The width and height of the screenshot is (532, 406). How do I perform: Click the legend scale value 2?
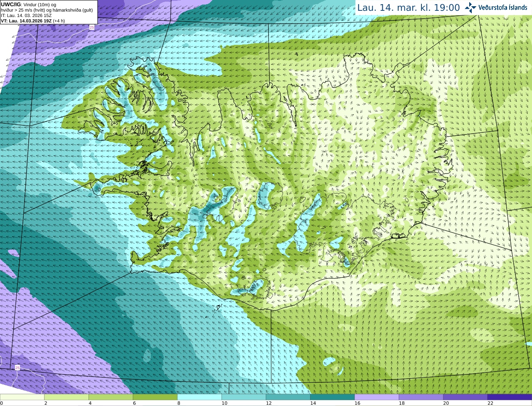46,403
